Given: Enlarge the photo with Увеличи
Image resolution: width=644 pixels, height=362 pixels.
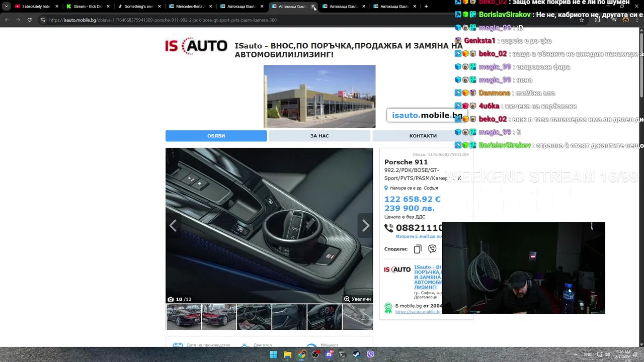Looking at the screenshot, I should tap(357, 299).
